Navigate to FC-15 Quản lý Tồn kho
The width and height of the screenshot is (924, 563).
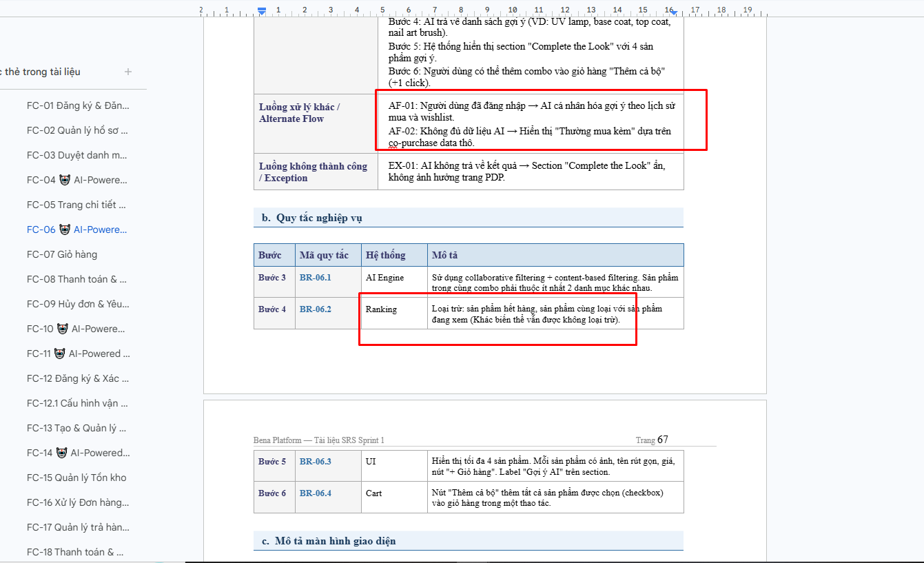coord(76,478)
